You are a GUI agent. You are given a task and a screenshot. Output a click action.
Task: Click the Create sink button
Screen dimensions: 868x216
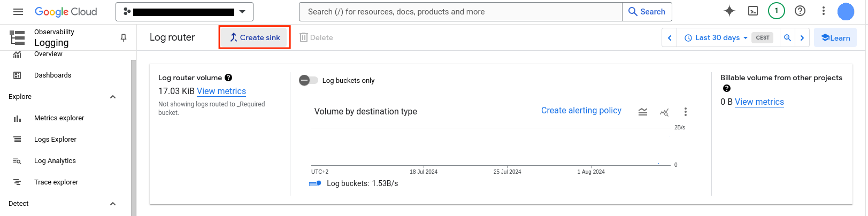click(x=255, y=37)
